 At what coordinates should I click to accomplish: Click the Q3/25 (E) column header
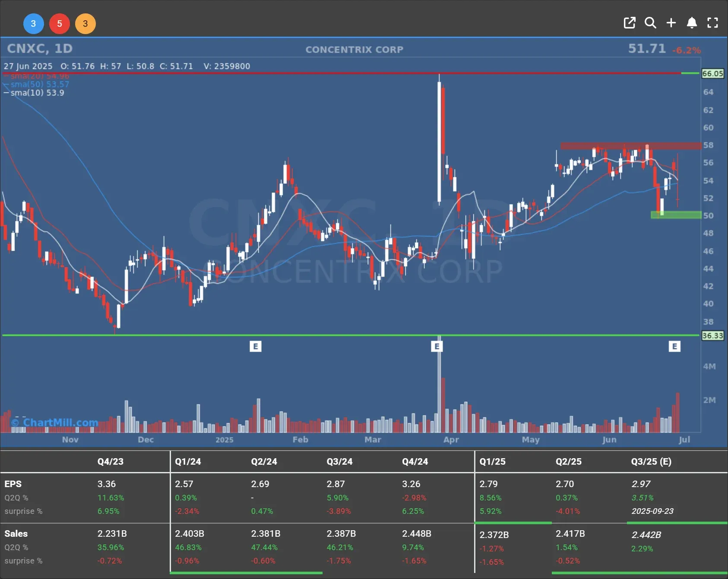tap(651, 462)
